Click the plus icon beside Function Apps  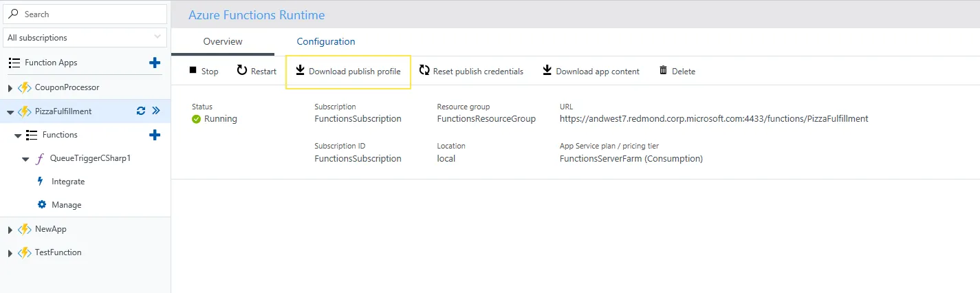coord(155,63)
